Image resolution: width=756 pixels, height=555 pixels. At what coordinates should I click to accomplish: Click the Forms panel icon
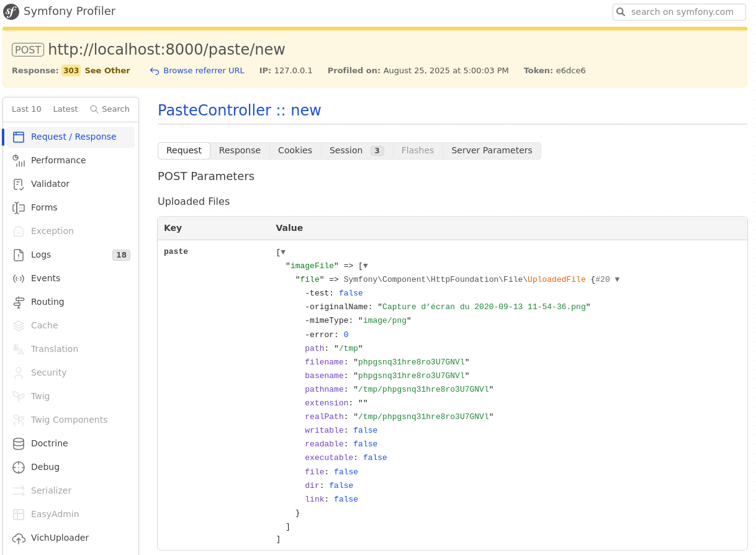pyautogui.click(x=19, y=208)
